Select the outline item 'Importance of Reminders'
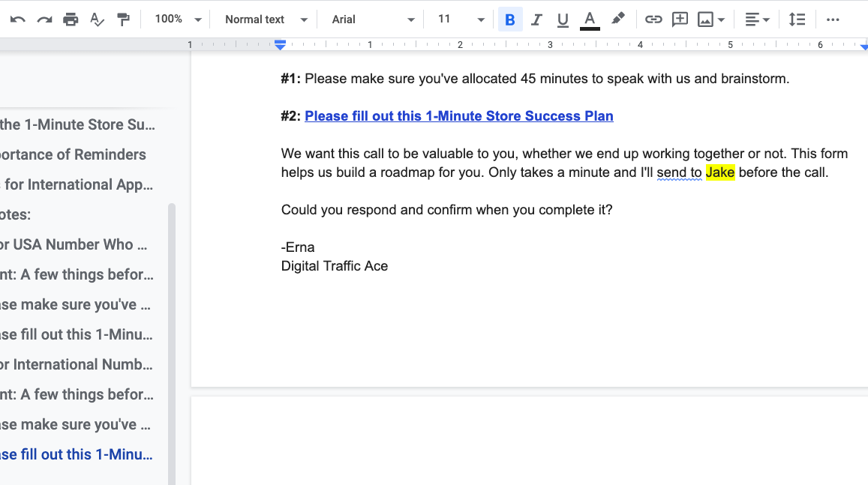The width and height of the screenshot is (868, 485). (x=73, y=154)
